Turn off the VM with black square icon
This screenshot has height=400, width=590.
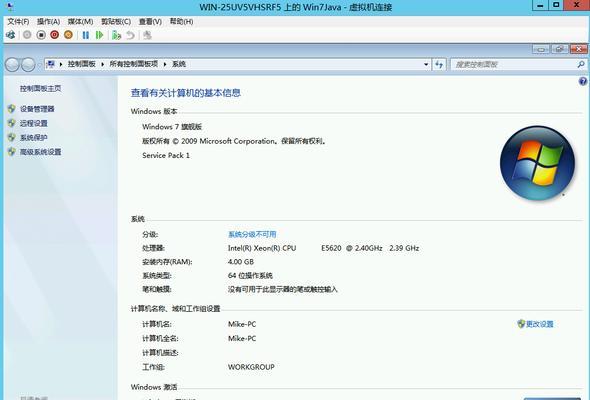41,35
